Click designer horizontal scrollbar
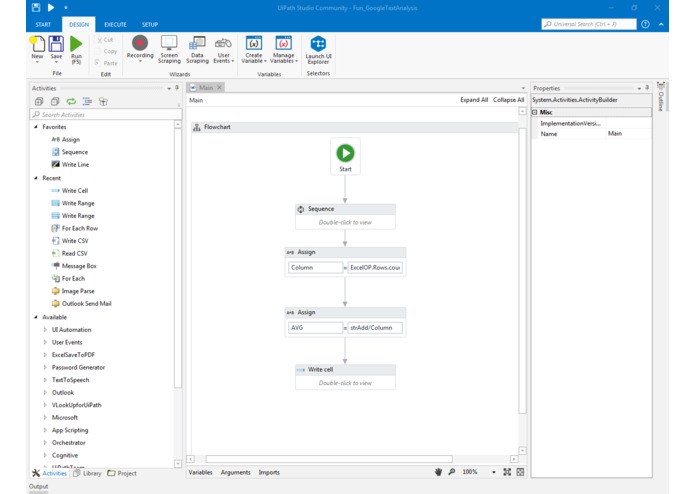Image resolution: width=695 pixels, height=494 pixels. (x=328, y=459)
